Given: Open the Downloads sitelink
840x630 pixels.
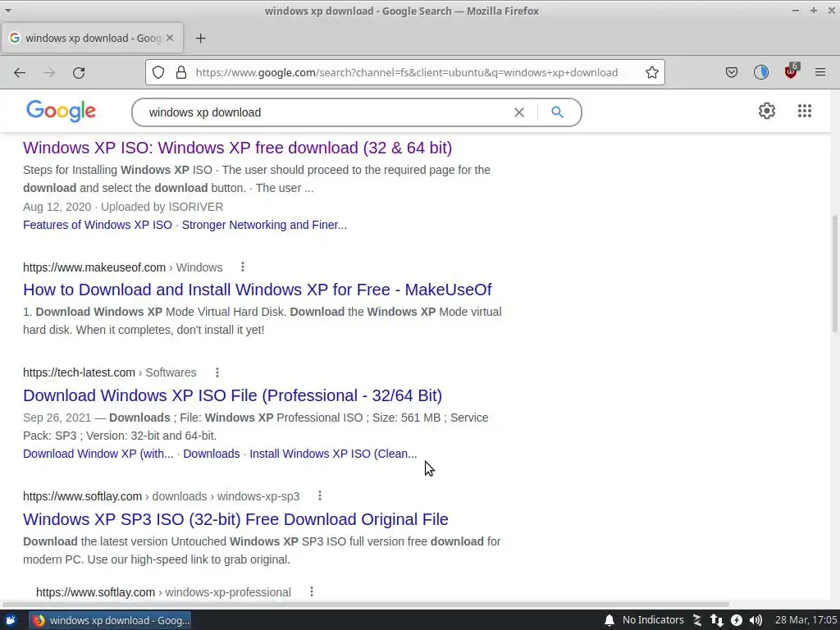Looking at the screenshot, I should click(x=212, y=454).
